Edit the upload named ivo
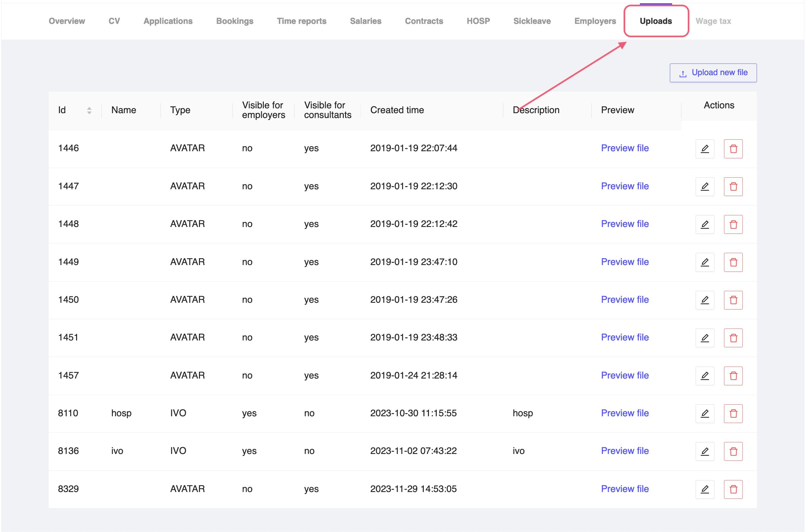The image size is (805, 532). tap(705, 451)
